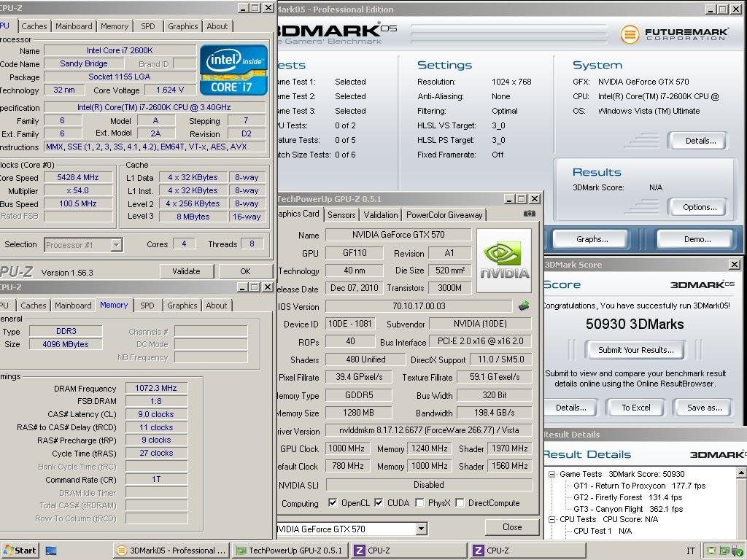Screen dimensions: 747x560
Task: Select GT1 - Return To Proxycon result
Action: [x=639, y=486]
